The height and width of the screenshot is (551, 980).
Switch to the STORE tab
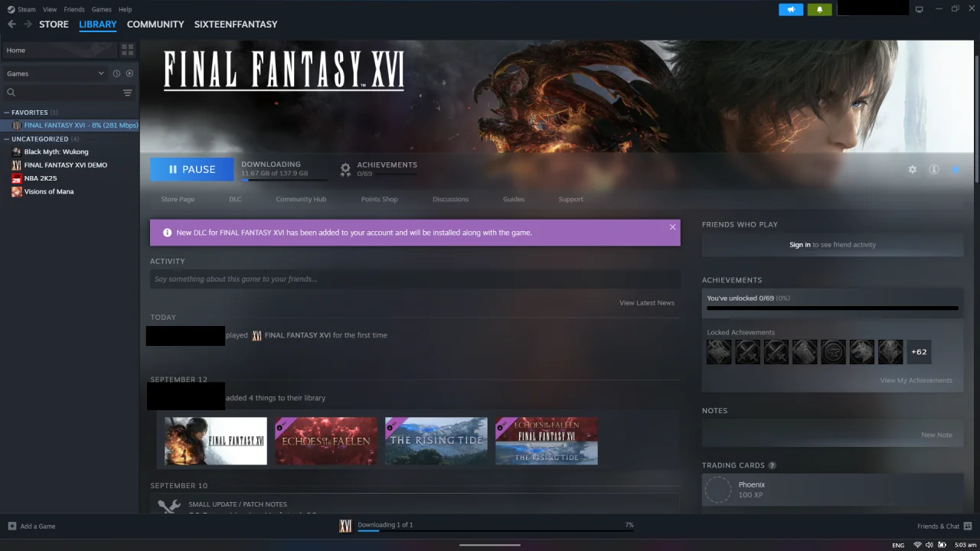(x=54, y=24)
